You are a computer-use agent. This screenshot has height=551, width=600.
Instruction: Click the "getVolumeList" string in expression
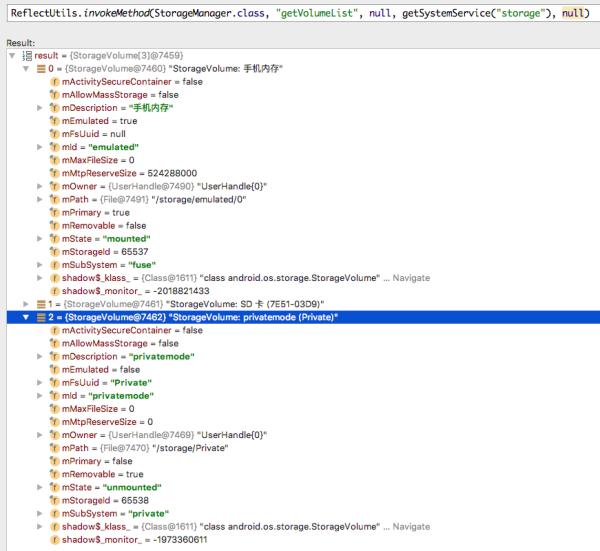pyautogui.click(x=317, y=13)
